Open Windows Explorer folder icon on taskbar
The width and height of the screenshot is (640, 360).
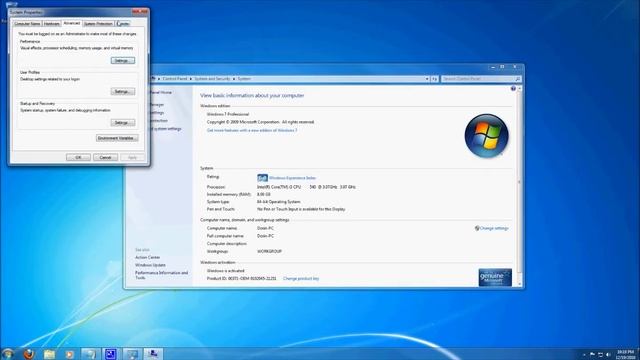click(49, 354)
